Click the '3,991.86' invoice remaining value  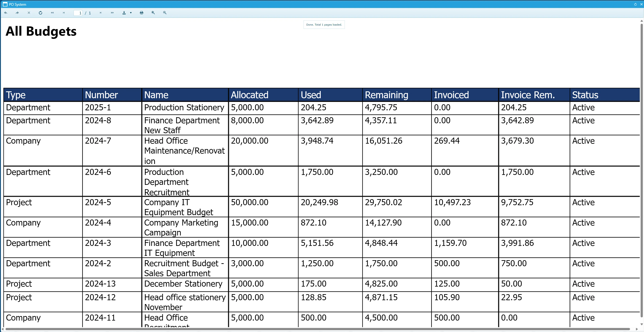click(517, 243)
